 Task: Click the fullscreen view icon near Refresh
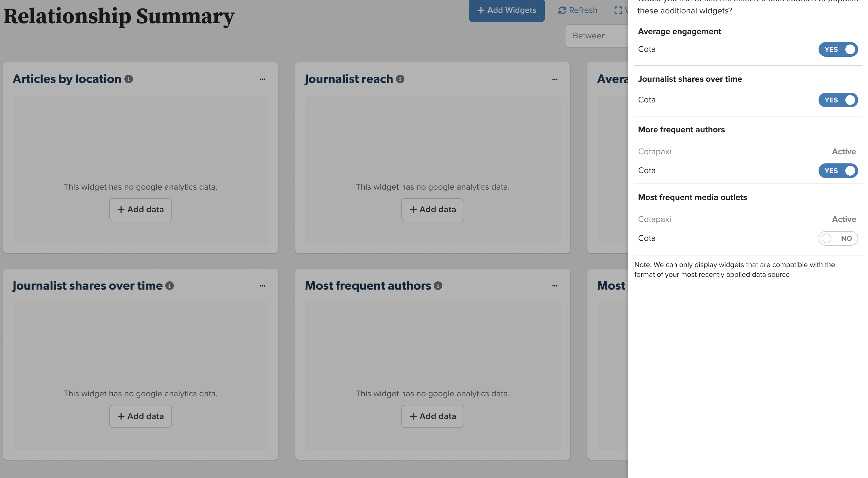click(x=618, y=10)
